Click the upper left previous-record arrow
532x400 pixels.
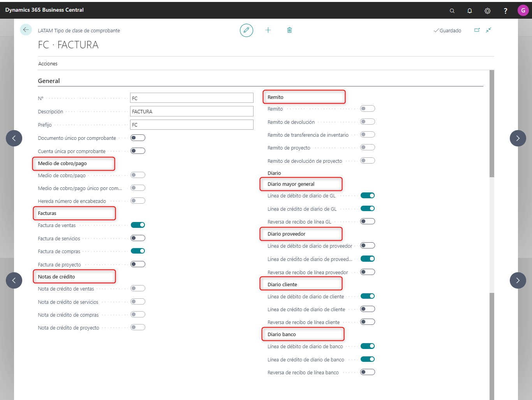tap(14, 138)
